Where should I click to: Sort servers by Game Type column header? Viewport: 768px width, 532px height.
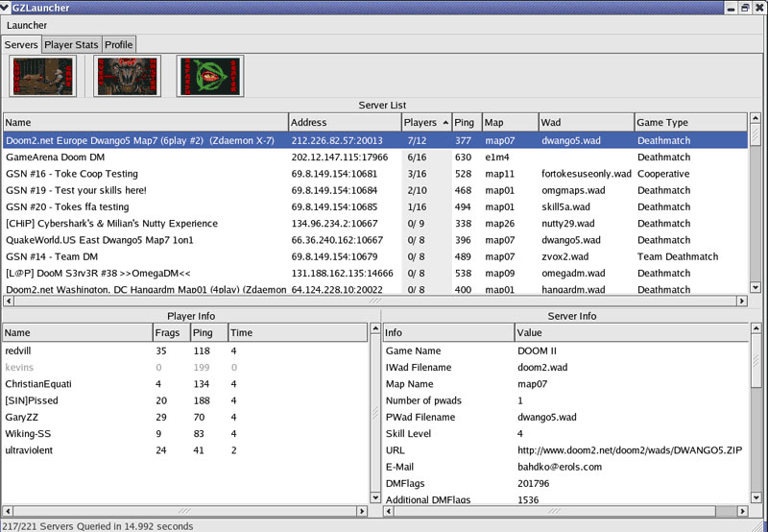pos(672,123)
